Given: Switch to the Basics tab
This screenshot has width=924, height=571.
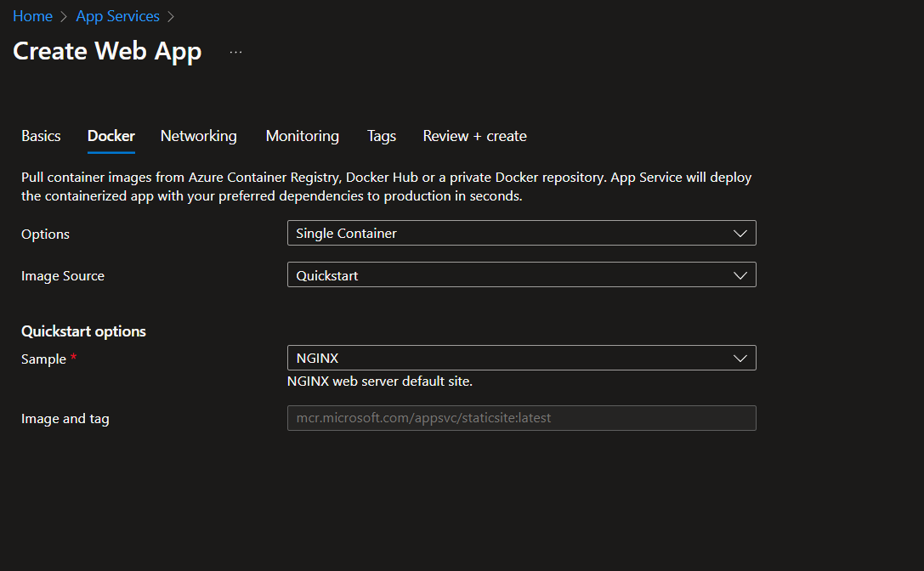Looking at the screenshot, I should click(42, 136).
